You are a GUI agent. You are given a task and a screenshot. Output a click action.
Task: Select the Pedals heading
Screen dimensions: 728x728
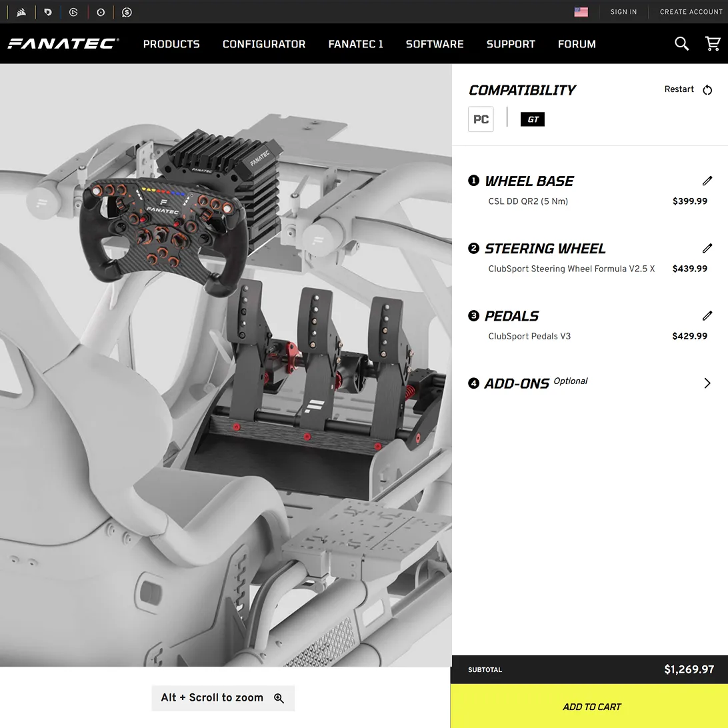tap(511, 316)
